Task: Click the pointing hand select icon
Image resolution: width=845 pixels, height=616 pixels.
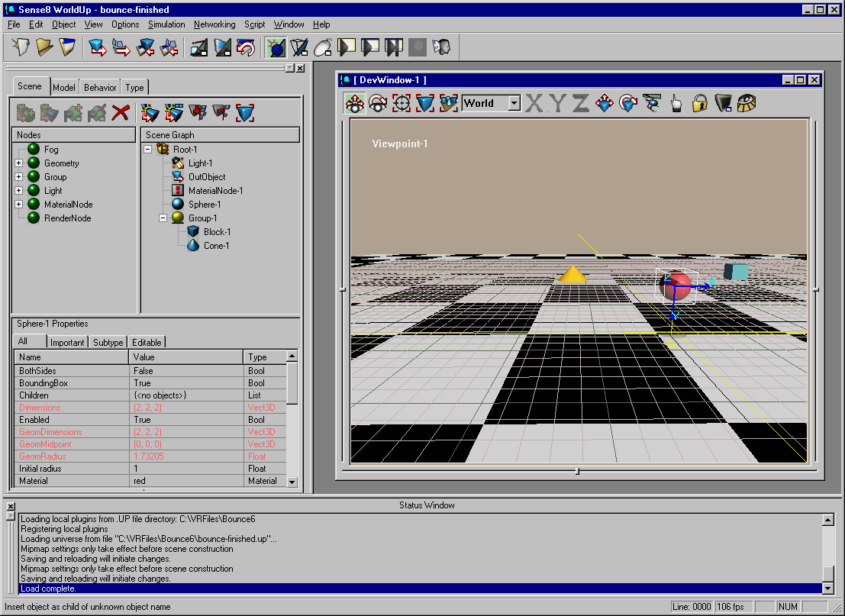Action: point(676,103)
